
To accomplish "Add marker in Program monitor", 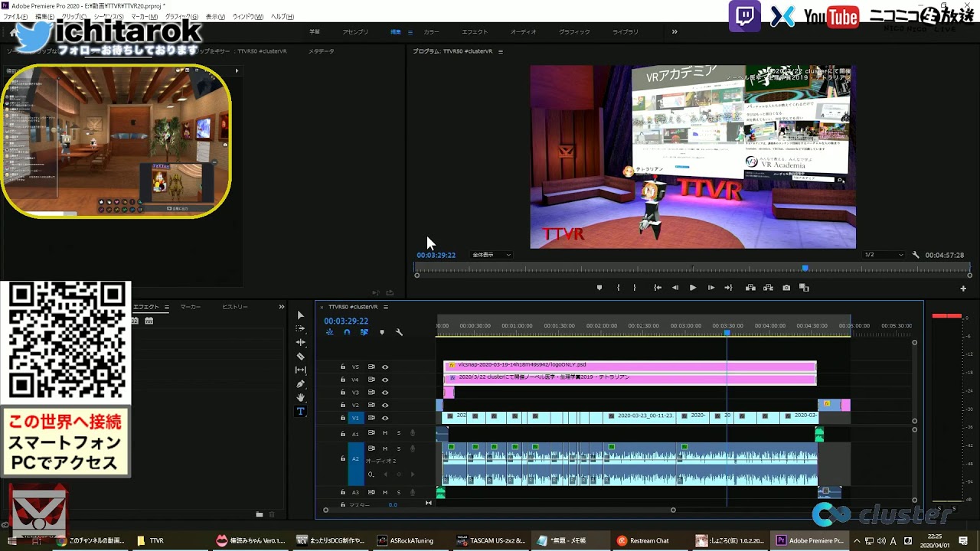I will [x=599, y=288].
